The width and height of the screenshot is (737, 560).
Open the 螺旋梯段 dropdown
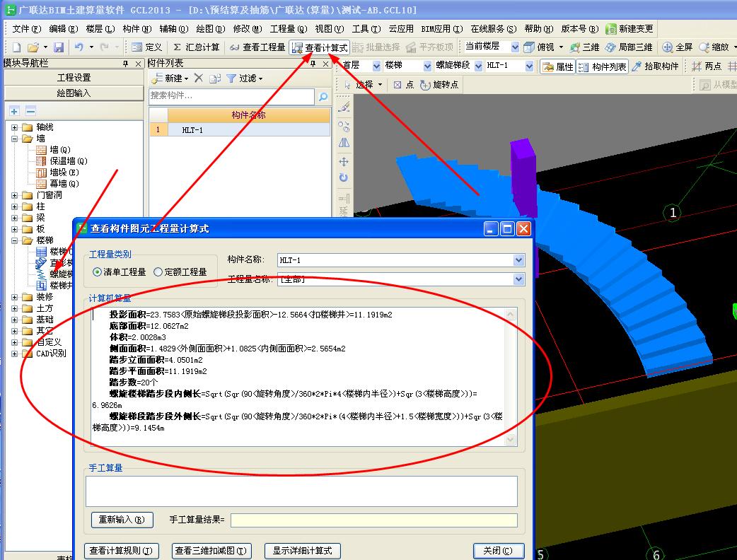(479, 66)
